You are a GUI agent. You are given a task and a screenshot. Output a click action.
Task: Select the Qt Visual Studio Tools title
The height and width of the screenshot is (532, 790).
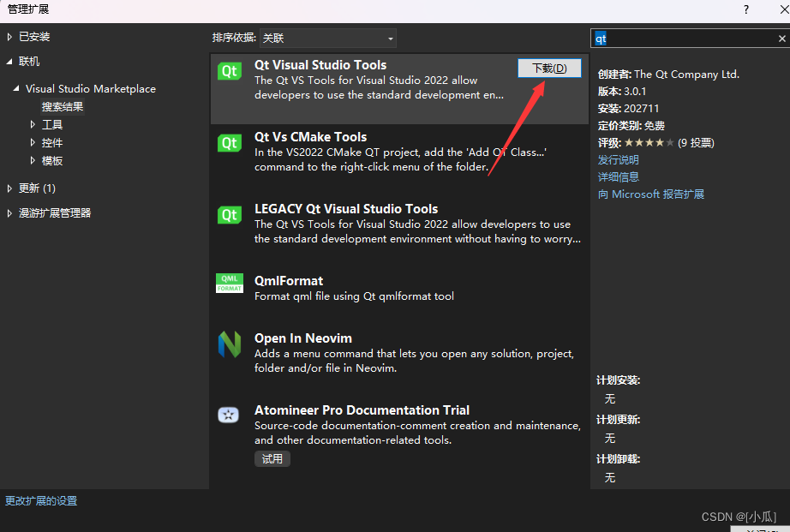pos(320,65)
